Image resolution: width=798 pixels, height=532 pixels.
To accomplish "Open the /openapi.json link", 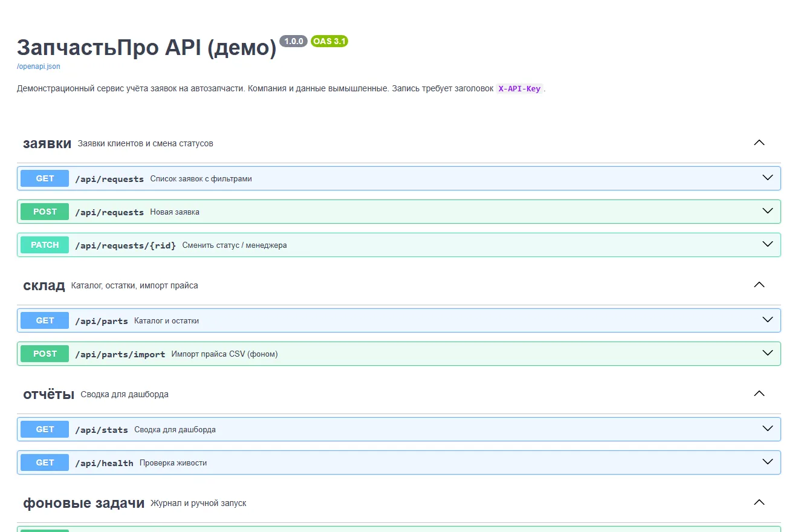I will [39, 66].
